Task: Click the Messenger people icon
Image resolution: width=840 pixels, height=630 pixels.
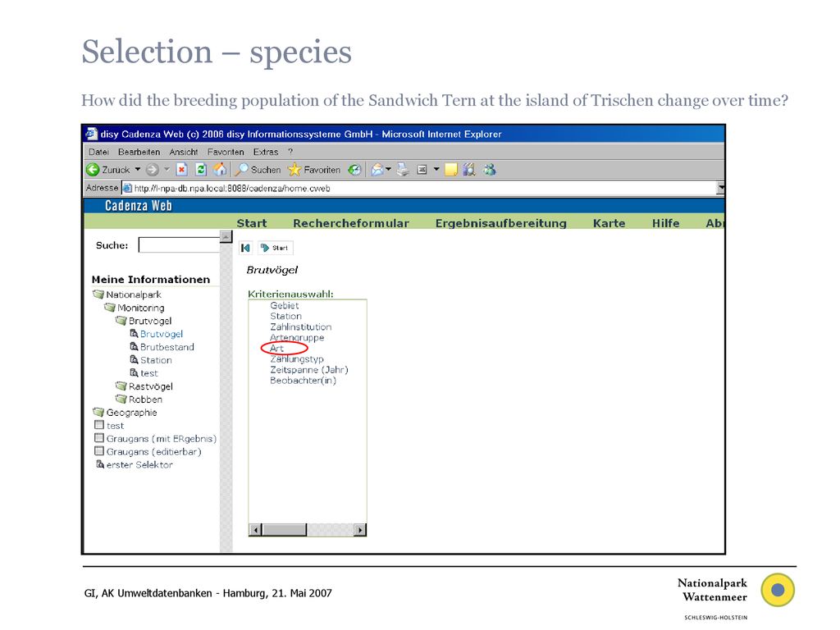Action: pos(489,170)
